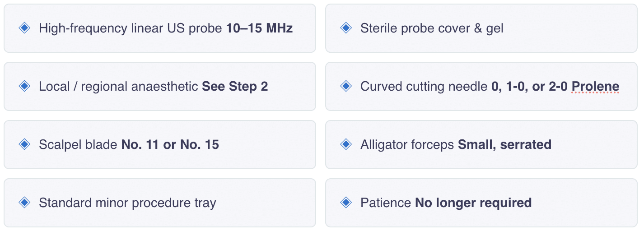The height and width of the screenshot is (231, 644).
Task: Click diamond icon beside Patience
Action: pyautogui.click(x=346, y=203)
